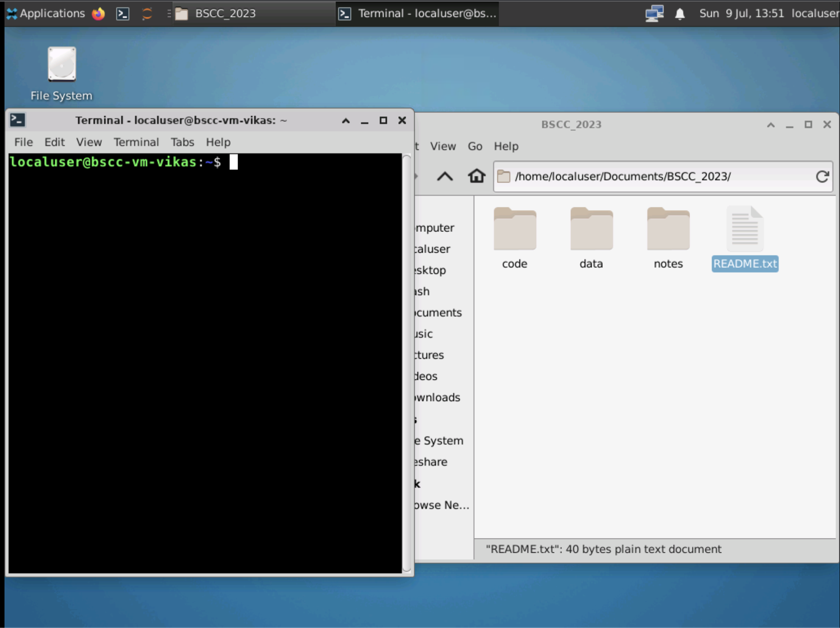Click the network connection tray icon
Image resolution: width=840 pixels, height=628 pixels.
pos(654,13)
